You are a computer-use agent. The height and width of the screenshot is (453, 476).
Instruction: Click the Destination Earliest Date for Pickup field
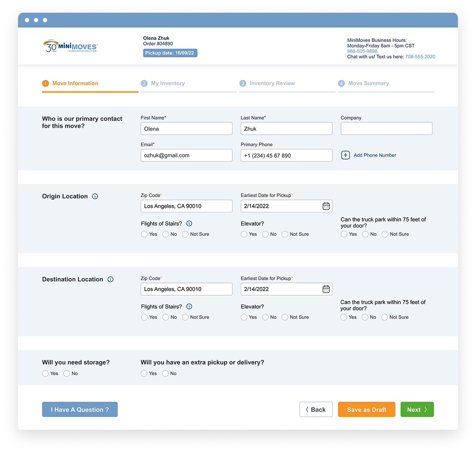coord(287,289)
